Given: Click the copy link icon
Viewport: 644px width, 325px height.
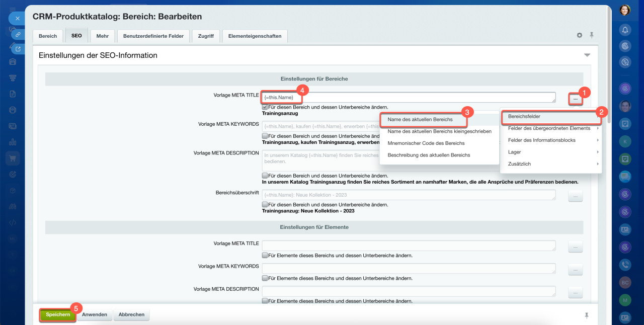Looking at the screenshot, I should point(18,35).
